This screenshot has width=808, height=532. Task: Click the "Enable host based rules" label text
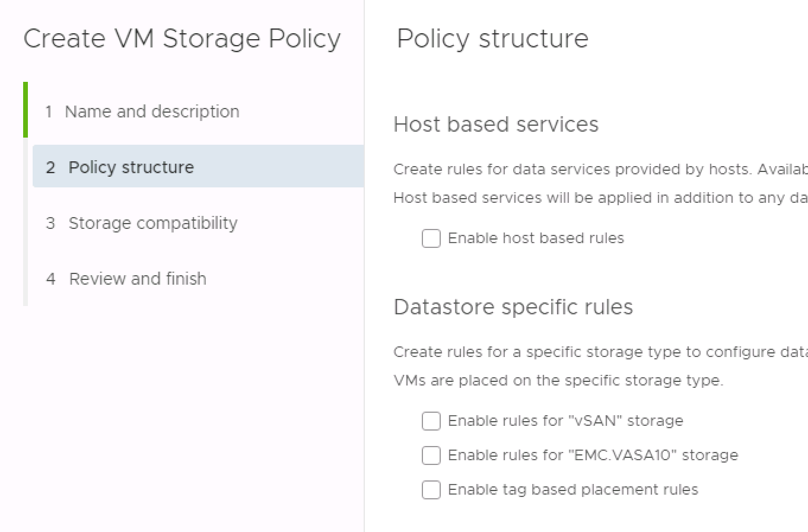[536, 238]
